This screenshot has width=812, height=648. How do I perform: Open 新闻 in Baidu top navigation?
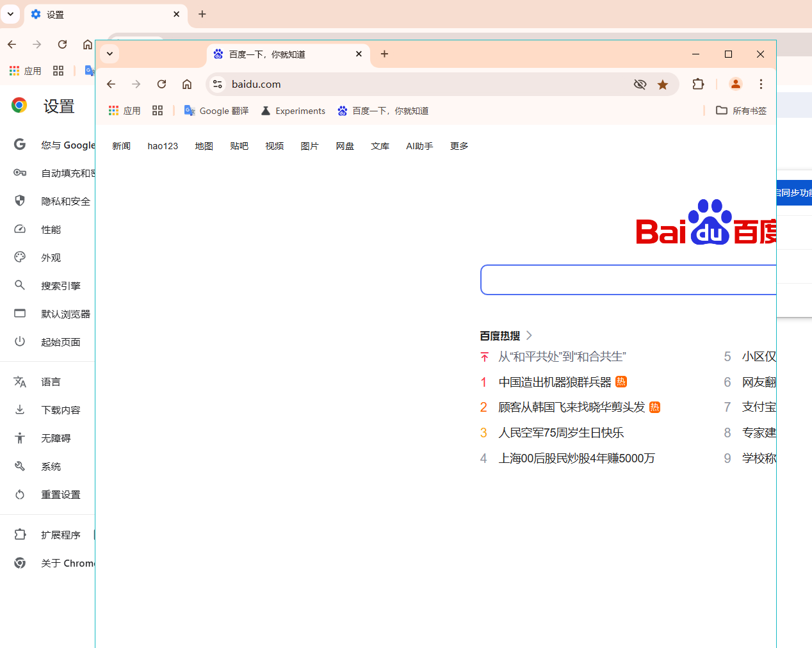(121, 146)
